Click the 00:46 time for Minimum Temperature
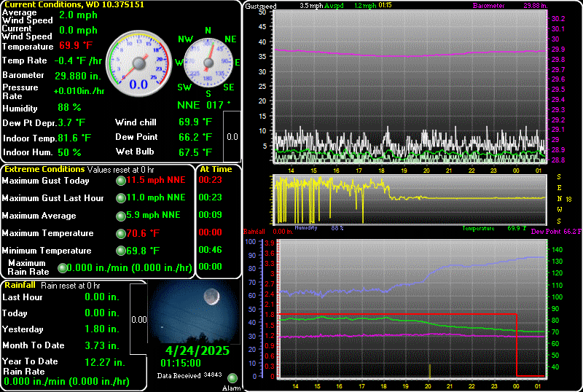 click(210, 250)
